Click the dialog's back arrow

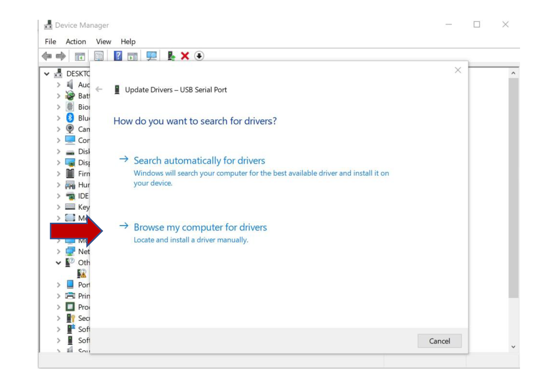click(x=99, y=89)
